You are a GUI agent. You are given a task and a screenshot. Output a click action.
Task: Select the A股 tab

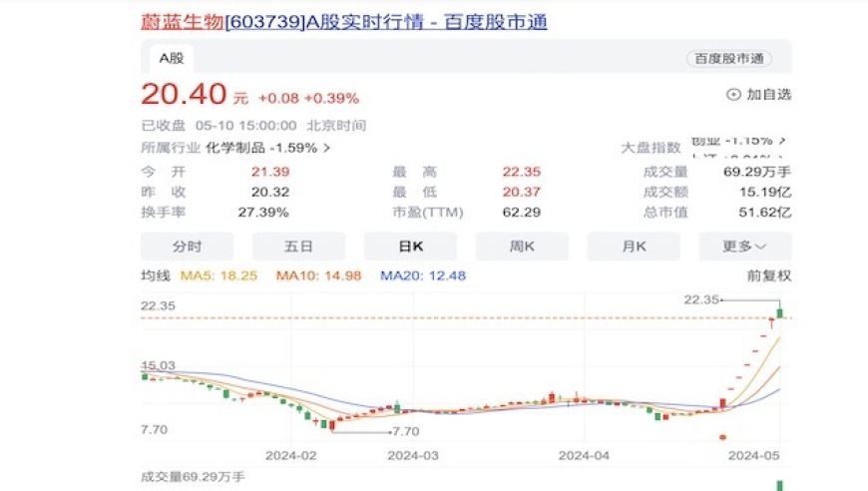point(172,58)
